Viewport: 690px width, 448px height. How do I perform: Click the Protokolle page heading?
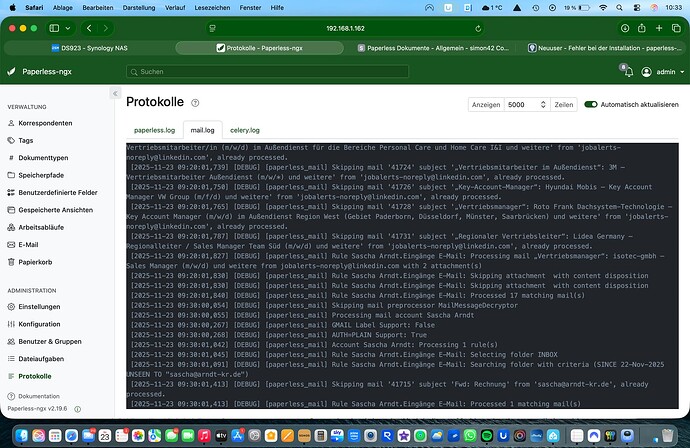(x=155, y=102)
